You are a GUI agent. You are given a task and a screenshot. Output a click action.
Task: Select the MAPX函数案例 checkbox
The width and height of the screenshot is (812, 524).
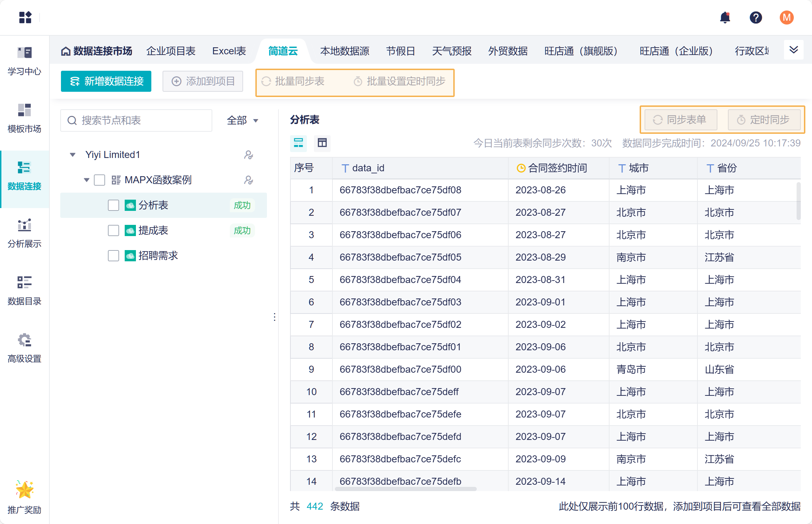point(99,180)
